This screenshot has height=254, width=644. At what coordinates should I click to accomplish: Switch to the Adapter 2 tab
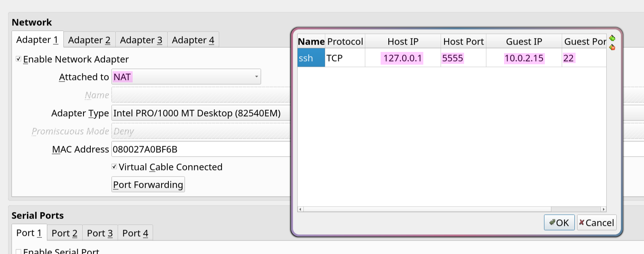[89, 40]
